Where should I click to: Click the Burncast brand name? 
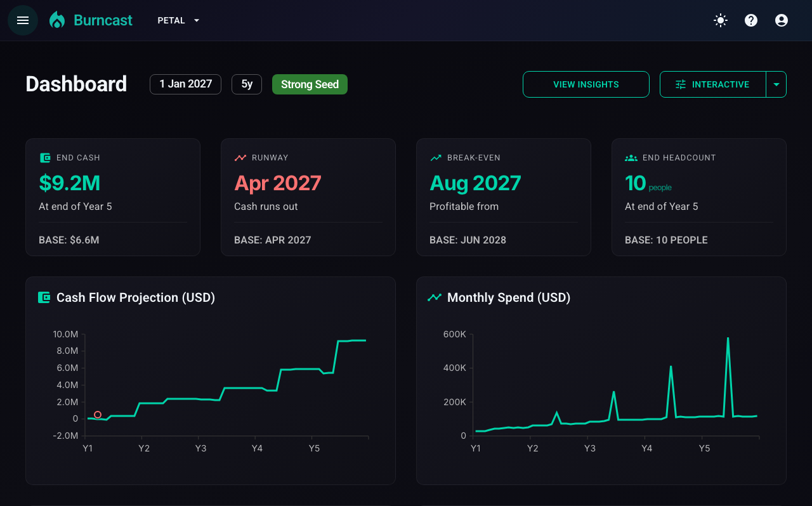(x=103, y=20)
